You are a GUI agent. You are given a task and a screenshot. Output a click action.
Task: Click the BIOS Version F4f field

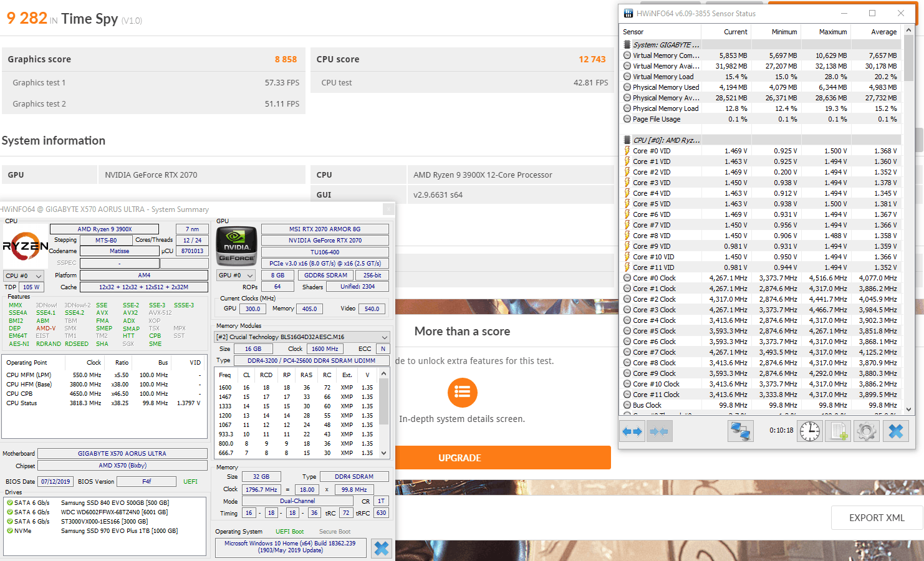tap(147, 481)
